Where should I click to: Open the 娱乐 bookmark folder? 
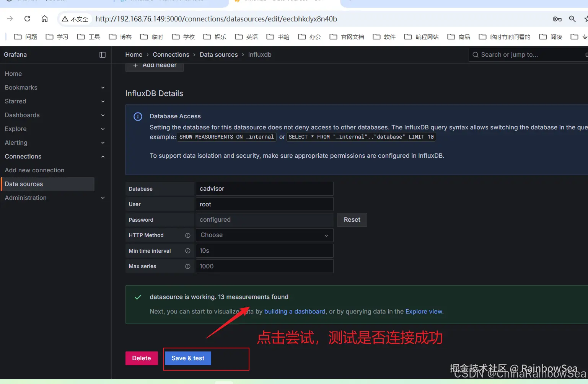[x=215, y=37]
